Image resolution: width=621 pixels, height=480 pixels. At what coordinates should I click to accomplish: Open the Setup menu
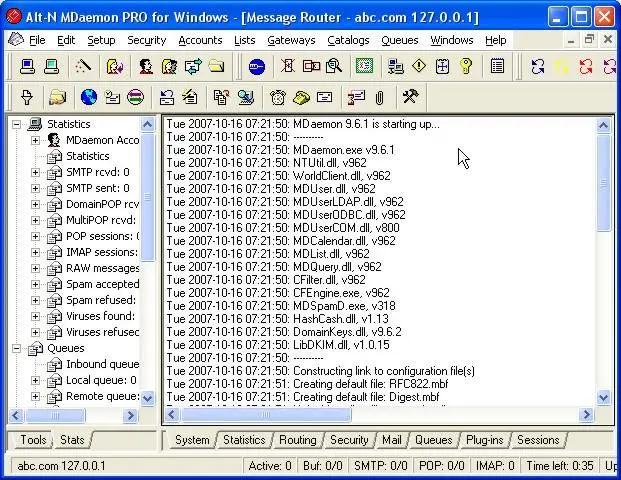pos(101,40)
